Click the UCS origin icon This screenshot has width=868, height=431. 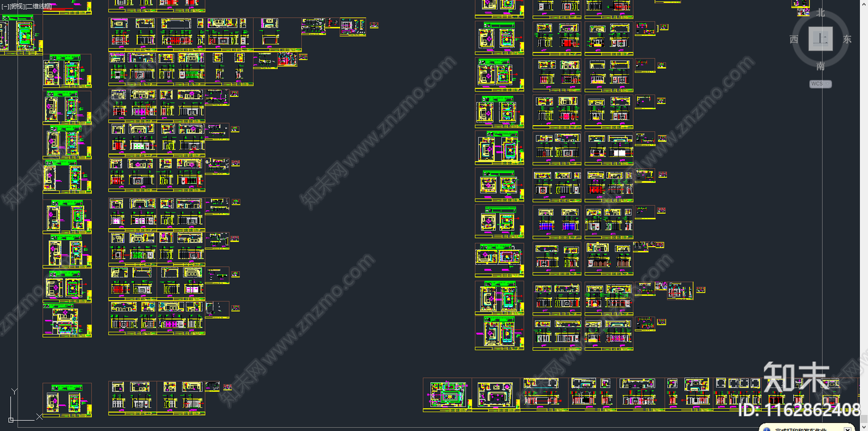(x=11, y=420)
